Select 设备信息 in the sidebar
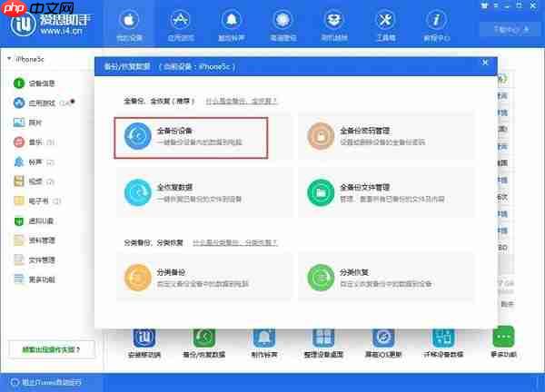Viewport: 545px width, 392px height. [35, 83]
